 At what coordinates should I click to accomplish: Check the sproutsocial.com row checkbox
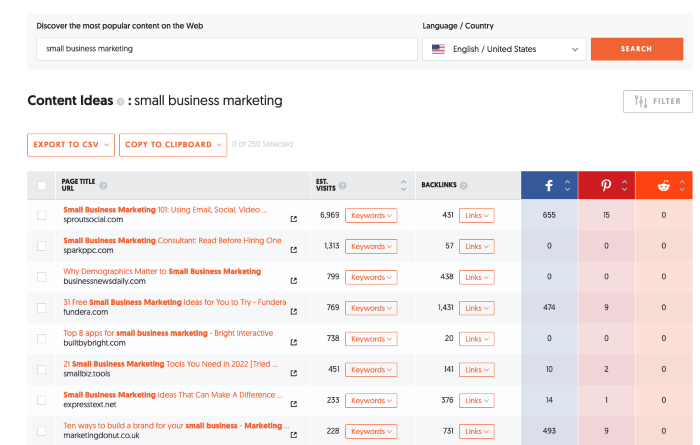pos(41,215)
